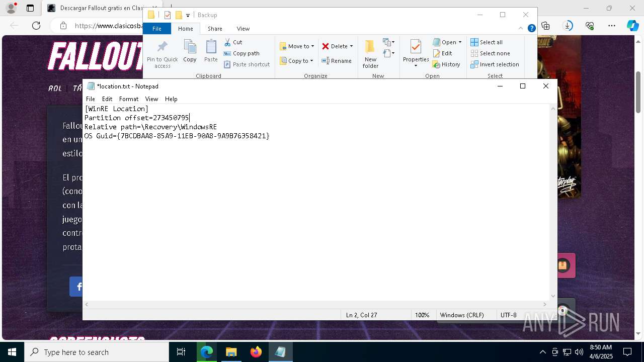Switch to the Explorer View tab
The image size is (644, 362).
(x=243, y=29)
